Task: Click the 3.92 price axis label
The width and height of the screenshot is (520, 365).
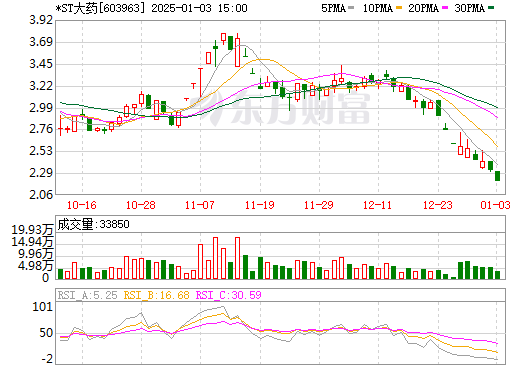Action: [41, 20]
